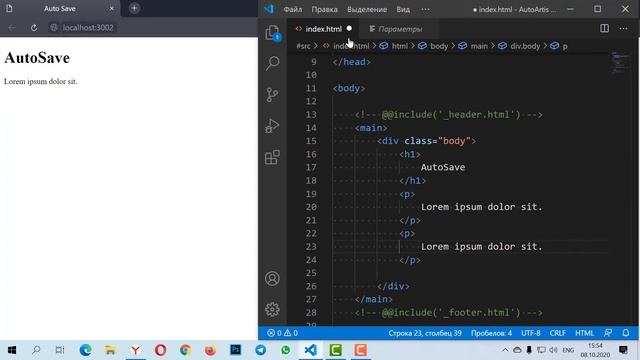Open volume control in system tray
Viewport: 640px width, 360px height.
click(x=553, y=350)
